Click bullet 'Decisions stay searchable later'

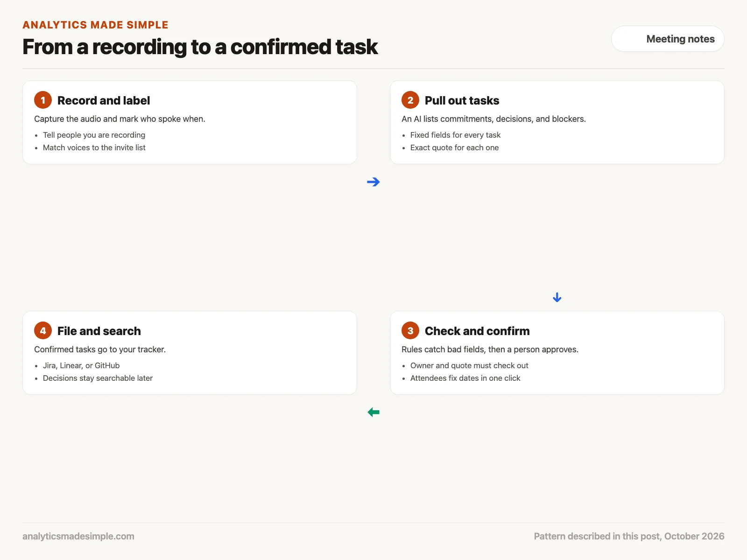pos(98,378)
